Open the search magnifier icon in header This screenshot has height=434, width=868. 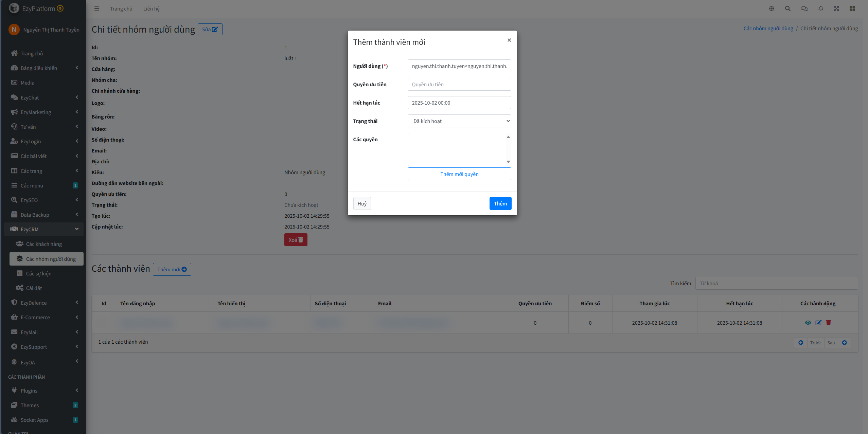click(787, 8)
